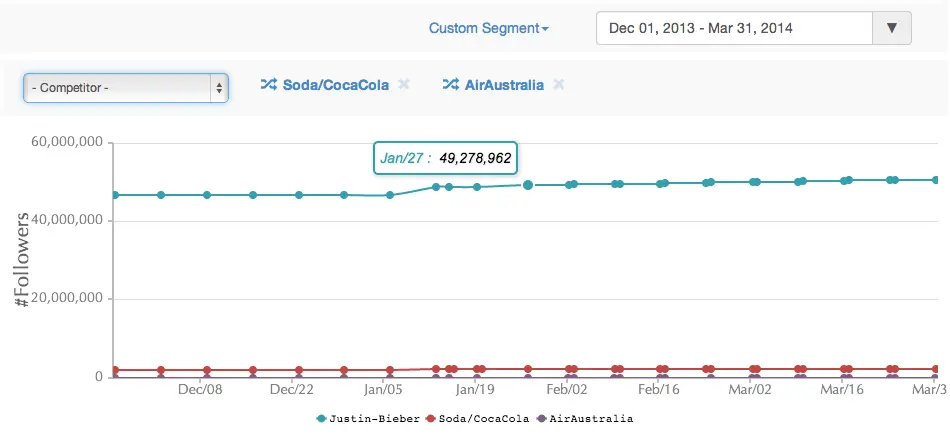The image size is (950, 439).
Task: Click the #Followers axis title
Action: (24, 259)
